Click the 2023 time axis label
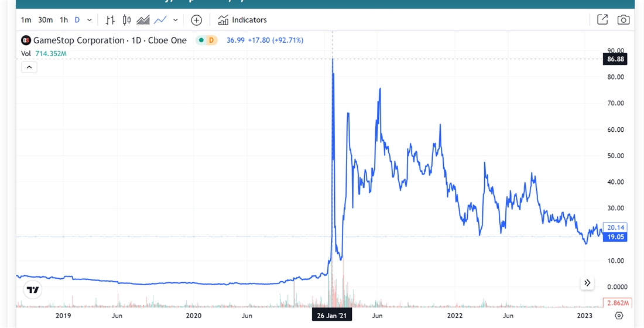The width and height of the screenshot is (644, 328). point(584,316)
